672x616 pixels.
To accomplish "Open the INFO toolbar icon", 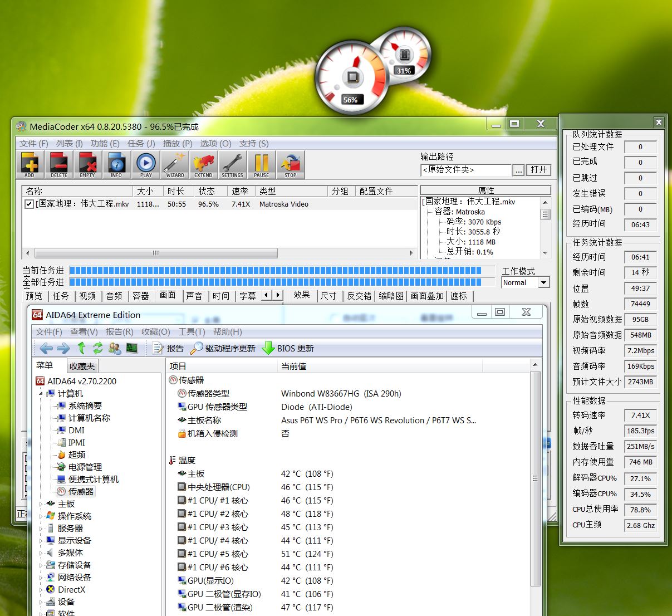I will 116,165.
